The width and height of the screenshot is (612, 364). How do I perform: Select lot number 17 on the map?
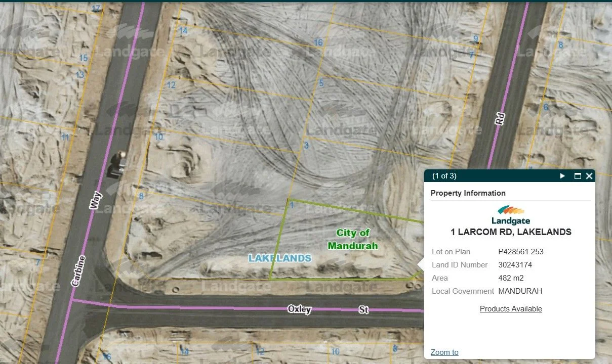(x=97, y=9)
